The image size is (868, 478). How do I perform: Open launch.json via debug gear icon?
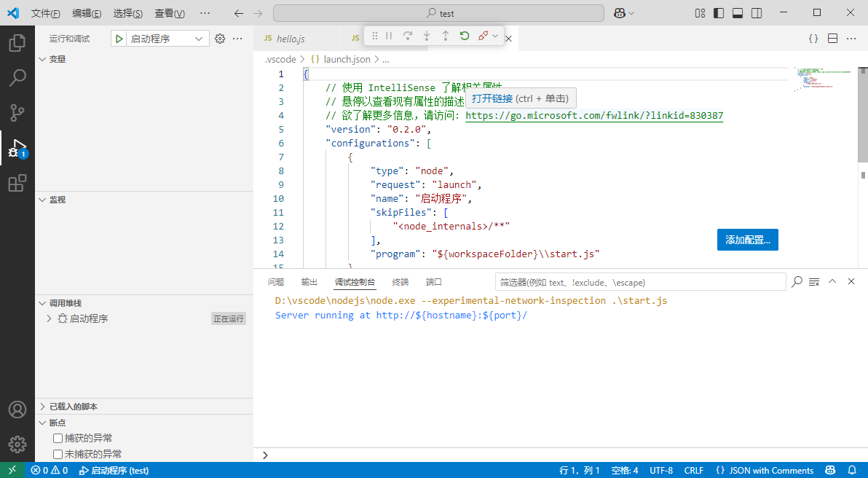[x=220, y=39]
